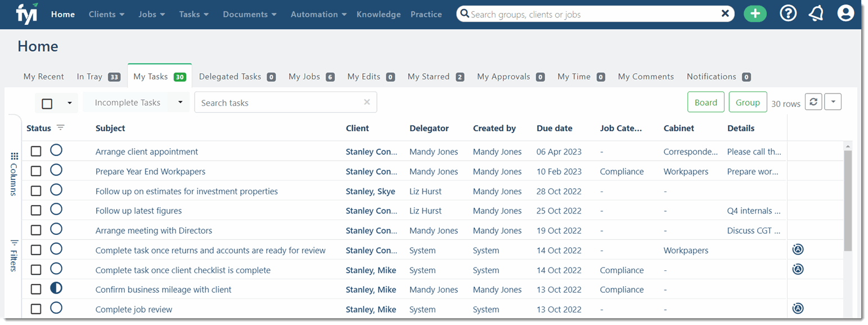Check the select-all checkbox above the task list
Viewport: 868px width, 325px height.
pos(47,103)
